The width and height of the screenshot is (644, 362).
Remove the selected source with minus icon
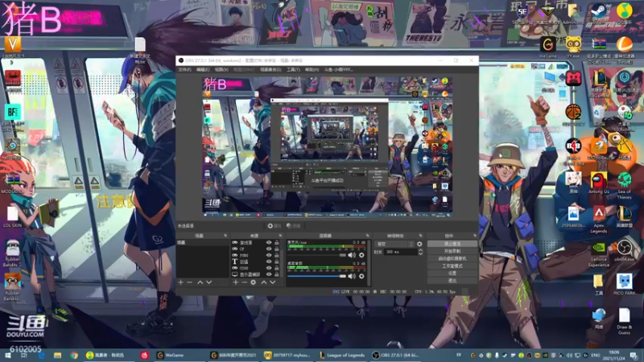[x=245, y=282]
